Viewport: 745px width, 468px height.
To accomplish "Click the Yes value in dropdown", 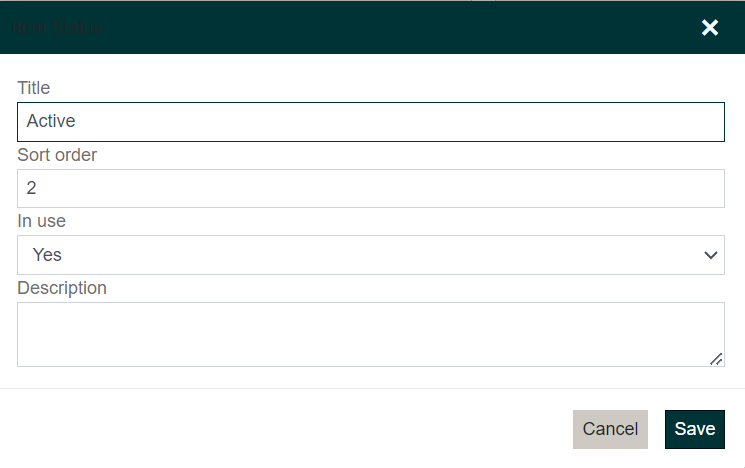I will (47, 255).
